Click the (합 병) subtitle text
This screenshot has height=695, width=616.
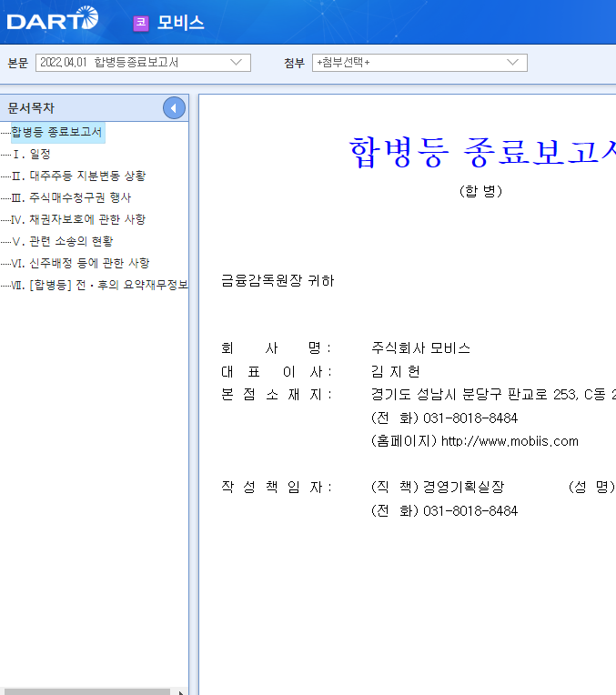(x=480, y=191)
